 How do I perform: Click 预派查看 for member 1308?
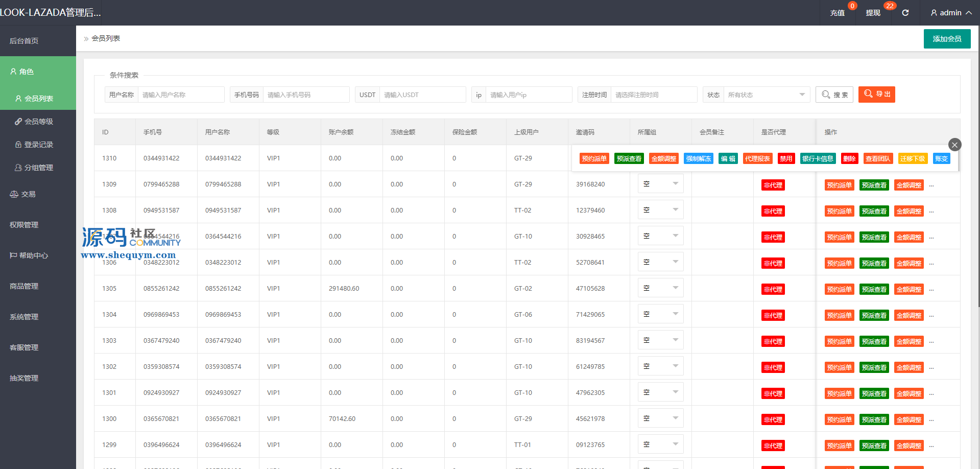click(x=874, y=211)
